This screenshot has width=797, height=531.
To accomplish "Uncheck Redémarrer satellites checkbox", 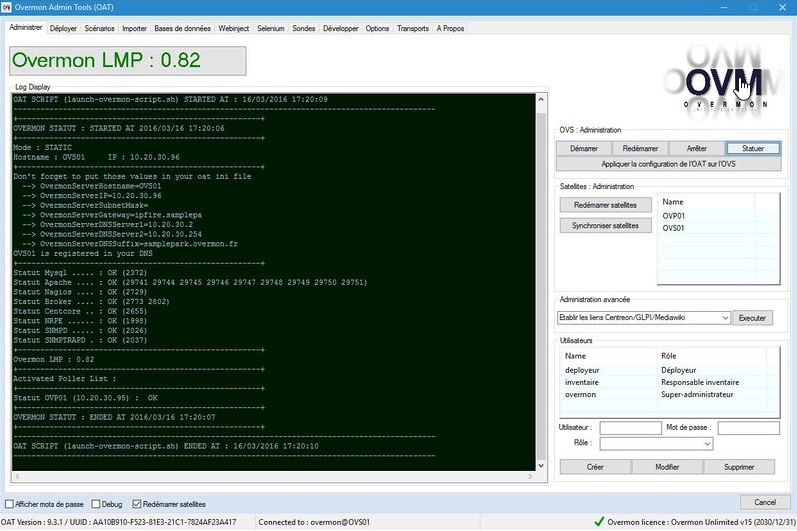I will click(137, 504).
